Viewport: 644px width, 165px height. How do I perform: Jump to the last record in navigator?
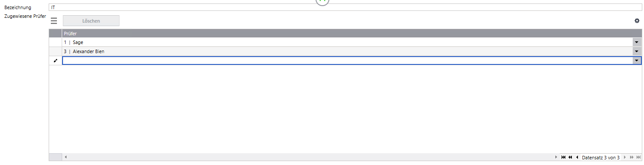pyautogui.click(x=638, y=157)
